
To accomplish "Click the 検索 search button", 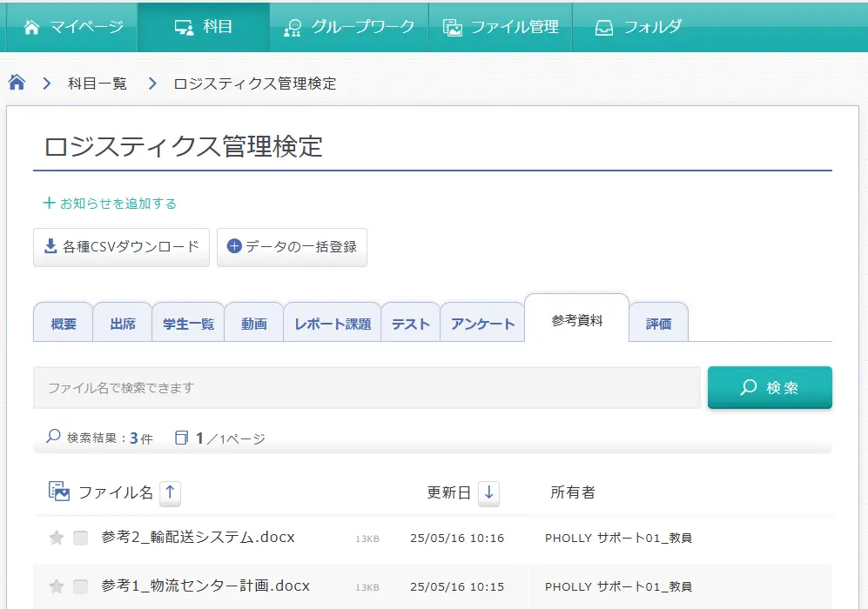I will [770, 388].
